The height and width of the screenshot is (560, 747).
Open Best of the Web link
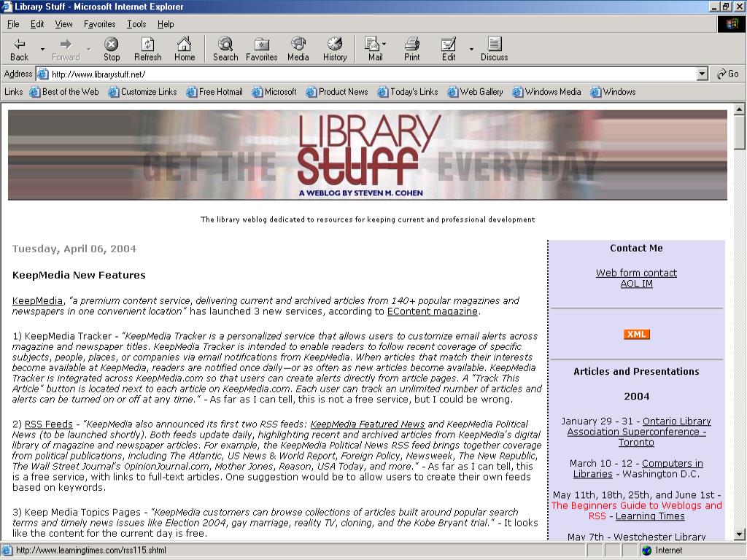point(64,92)
